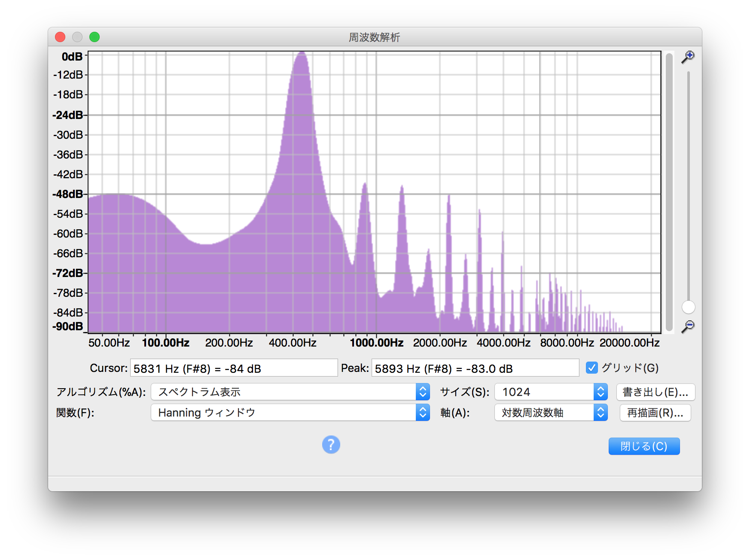
Task: Click the green maximize window button
Action: pos(95,37)
